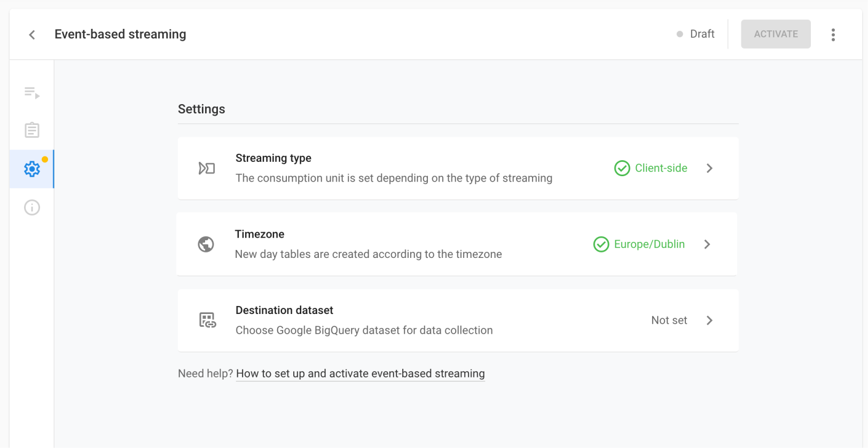Open the info circle sidebar icon

[x=32, y=207]
